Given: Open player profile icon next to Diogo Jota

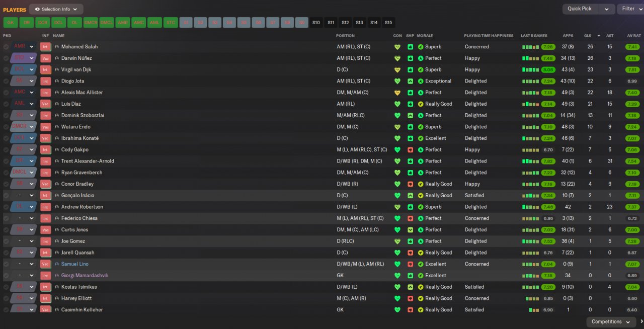Looking at the screenshot, I should 57,81.
